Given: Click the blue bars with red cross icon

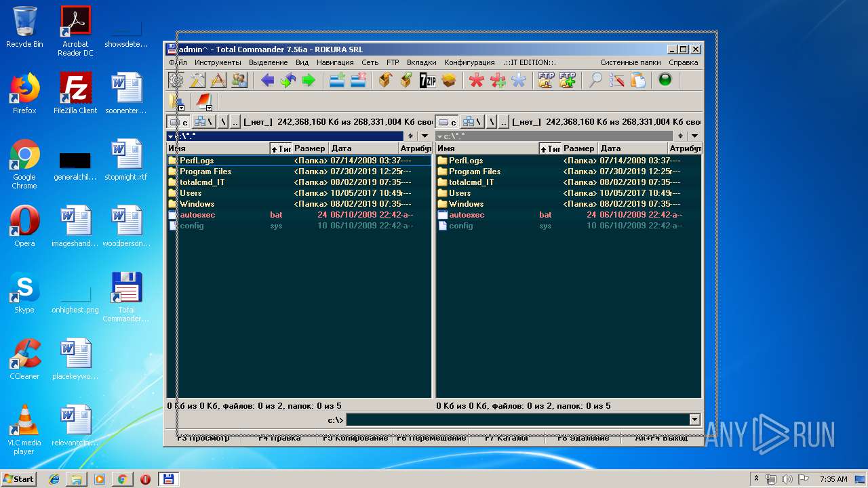Looking at the screenshot, I should point(358,80).
